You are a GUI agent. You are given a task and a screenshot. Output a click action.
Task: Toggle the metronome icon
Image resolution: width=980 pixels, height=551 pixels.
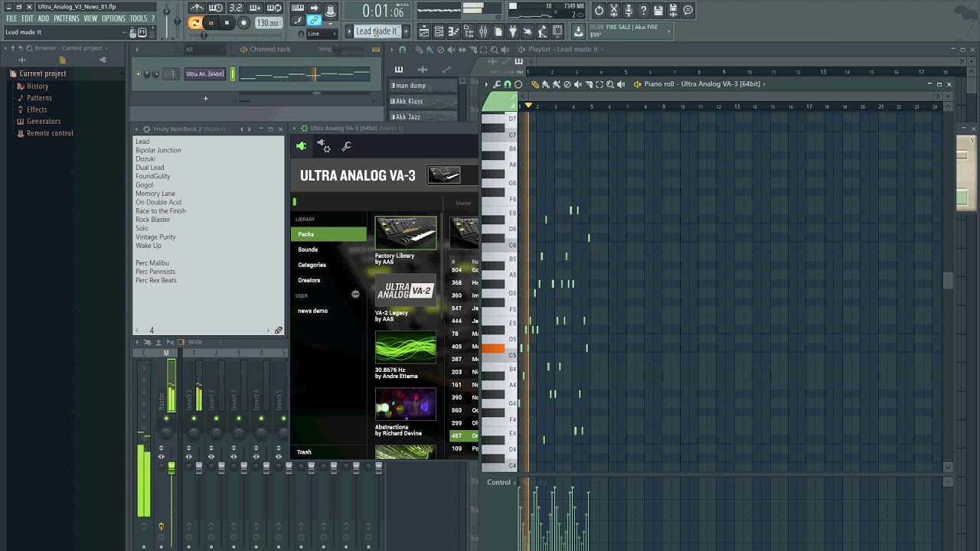click(x=197, y=8)
